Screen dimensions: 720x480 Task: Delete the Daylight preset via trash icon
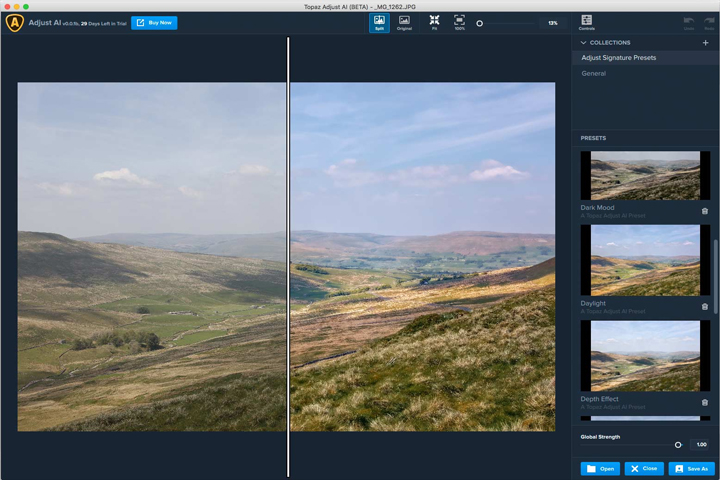tap(705, 306)
